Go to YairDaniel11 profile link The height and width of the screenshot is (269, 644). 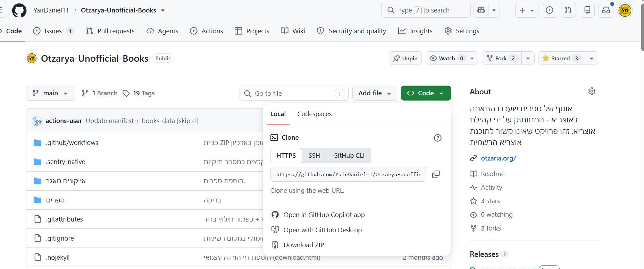pos(51,10)
